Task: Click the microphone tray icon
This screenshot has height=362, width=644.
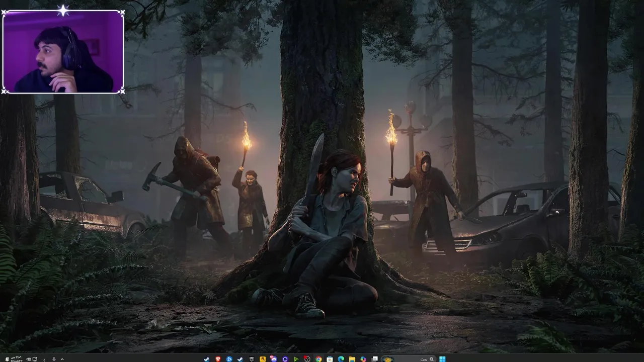Action: point(54,359)
